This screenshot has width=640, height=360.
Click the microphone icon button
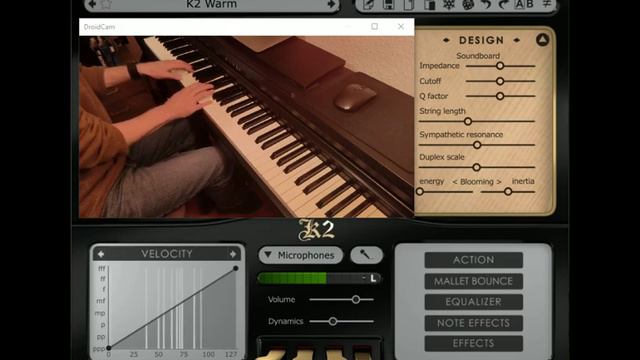pos(366,255)
